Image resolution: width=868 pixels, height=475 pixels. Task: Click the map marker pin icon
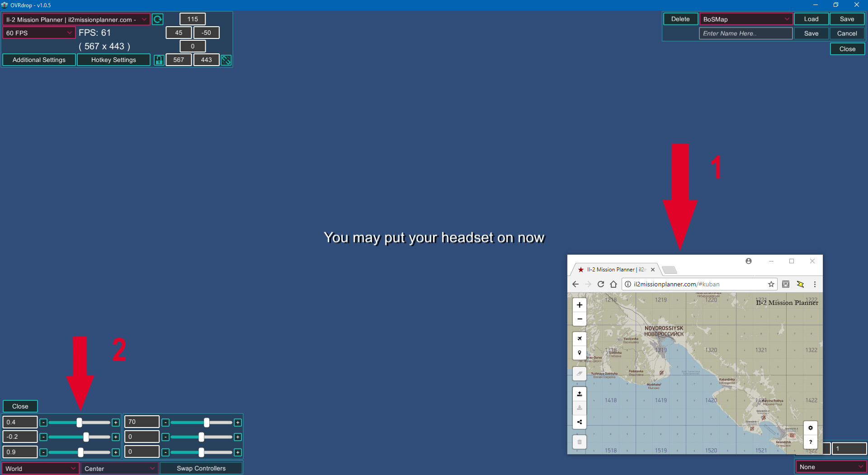click(580, 353)
